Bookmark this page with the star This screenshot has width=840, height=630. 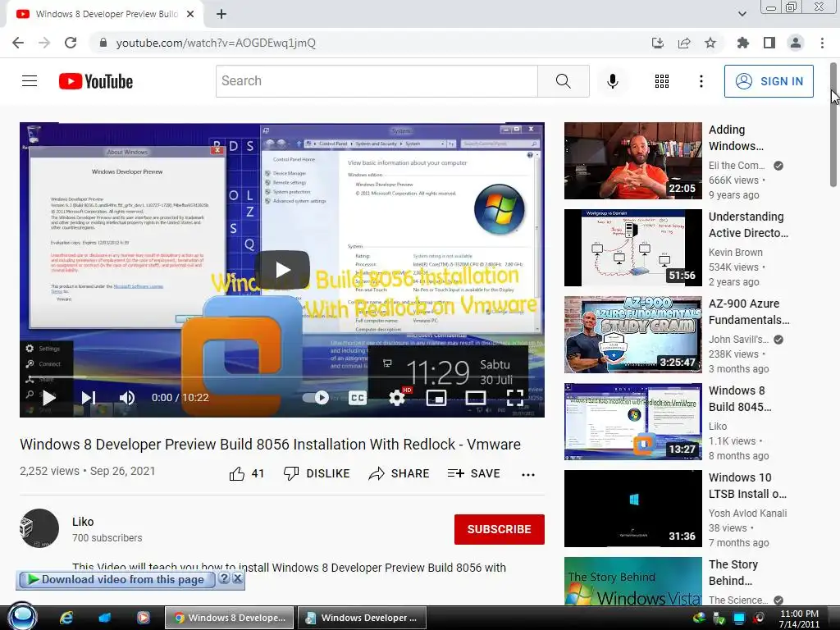(710, 43)
